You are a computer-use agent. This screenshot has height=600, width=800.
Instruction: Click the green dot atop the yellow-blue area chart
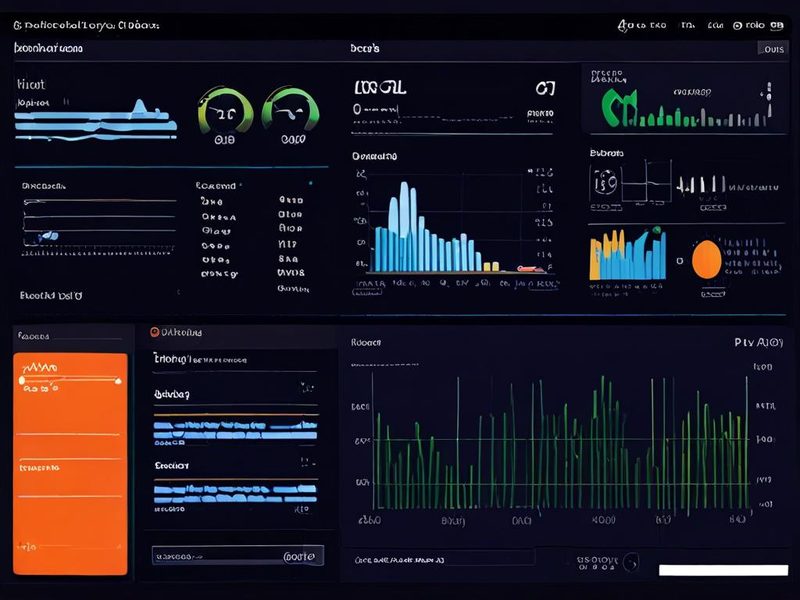coord(656,230)
